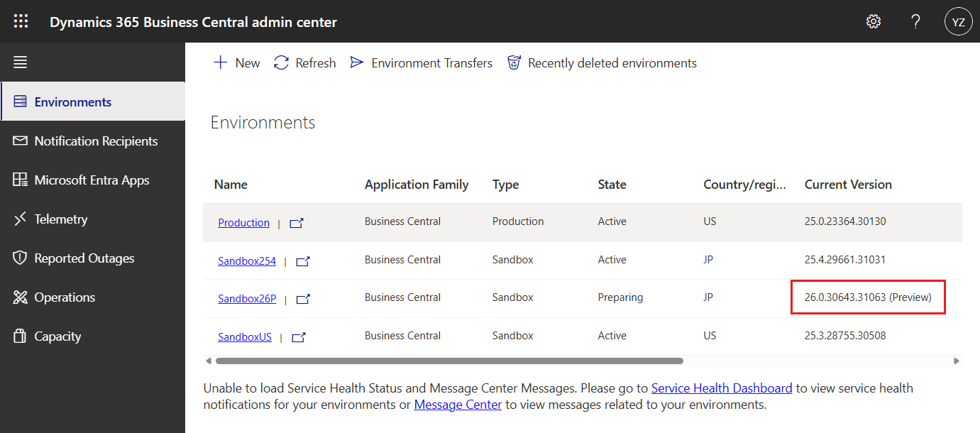Navigate to Notification Recipients
Screen dimensions: 980x433
pyautogui.click(x=96, y=141)
